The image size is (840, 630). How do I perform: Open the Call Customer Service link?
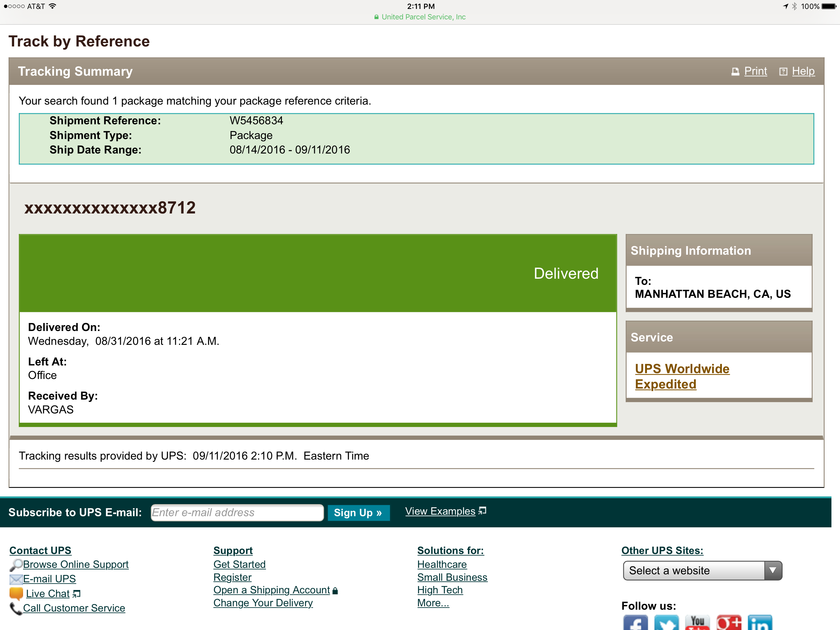click(x=74, y=608)
